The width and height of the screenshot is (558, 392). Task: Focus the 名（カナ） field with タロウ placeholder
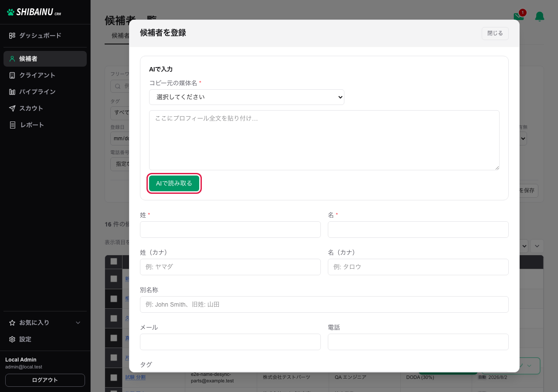tap(418, 267)
